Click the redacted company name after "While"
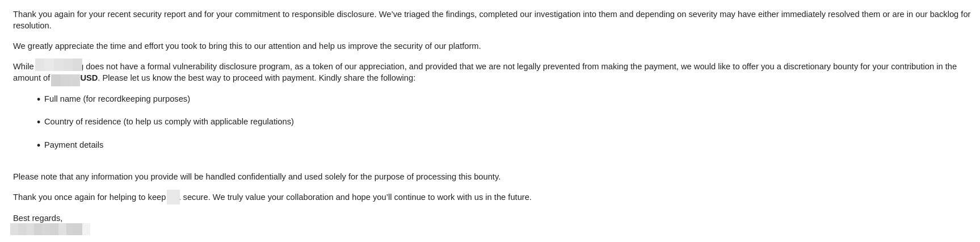The width and height of the screenshot is (980, 242). tap(58, 66)
